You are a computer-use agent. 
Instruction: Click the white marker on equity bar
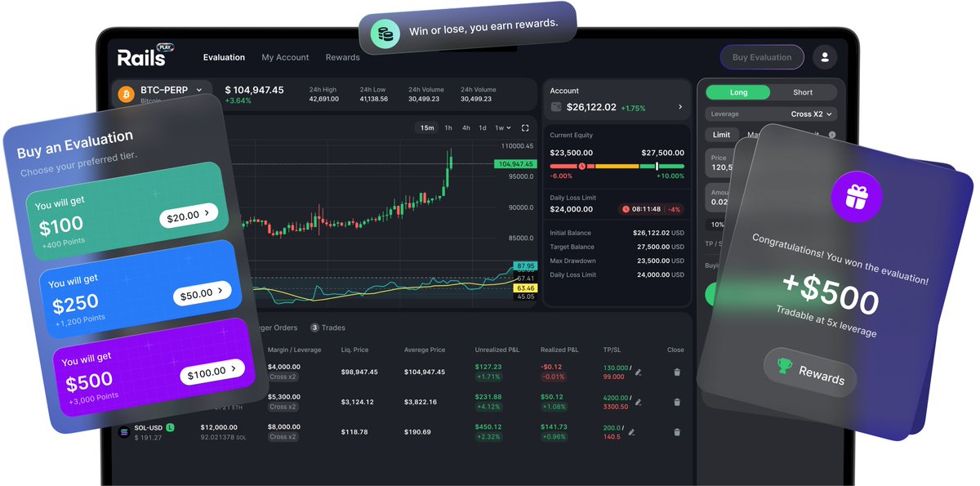(657, 166)
